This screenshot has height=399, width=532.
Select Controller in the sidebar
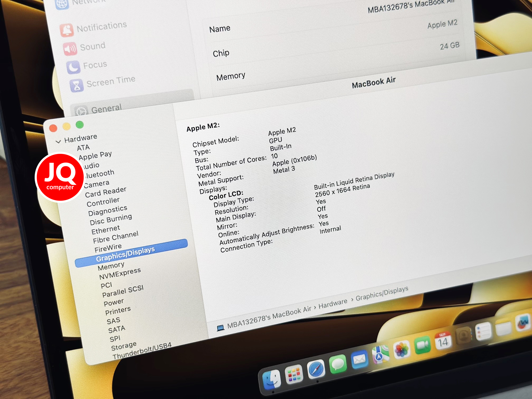[x=103, y=202]
